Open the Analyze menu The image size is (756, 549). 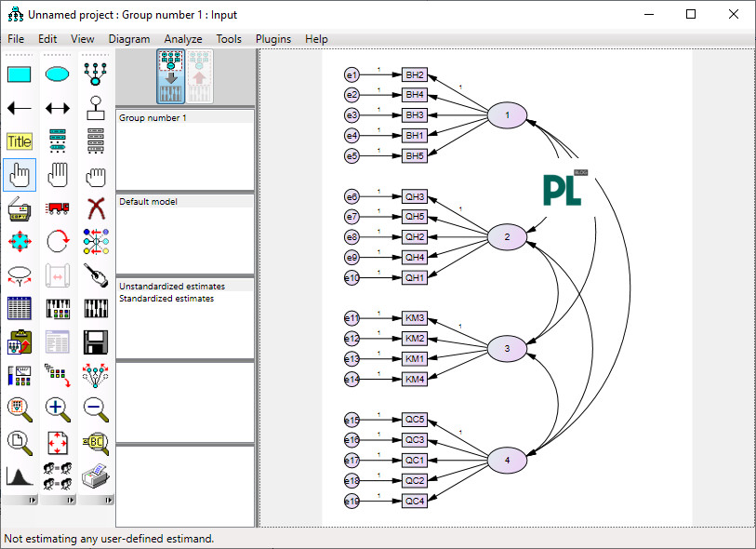(x=183, y=39)
